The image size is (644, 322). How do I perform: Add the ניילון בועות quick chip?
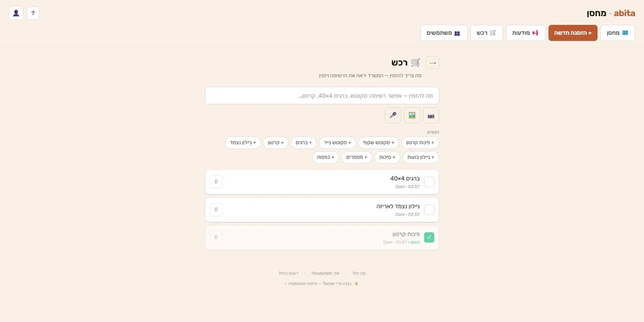(421, 157)
